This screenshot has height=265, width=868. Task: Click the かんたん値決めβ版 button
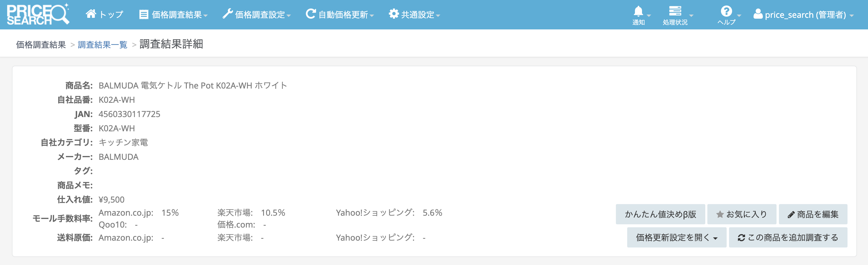click(x=660, y=214)
